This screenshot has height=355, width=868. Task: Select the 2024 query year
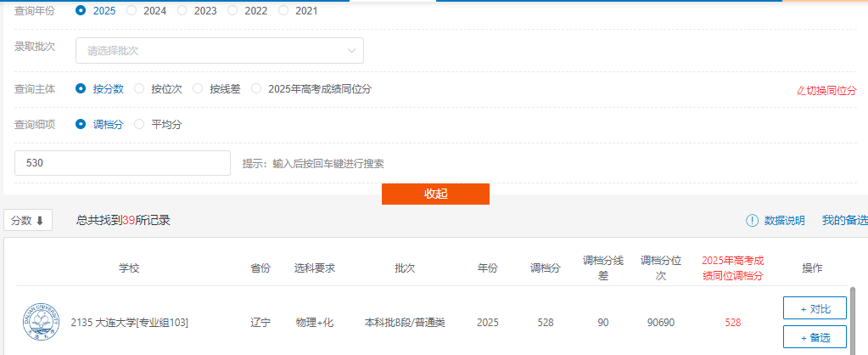[132, 11]
